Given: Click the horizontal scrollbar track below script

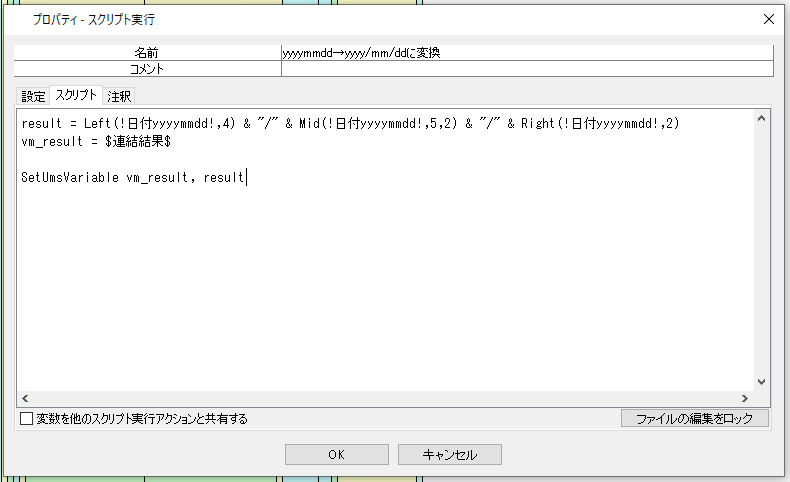Looking at the screenshot, I should 385,398.
